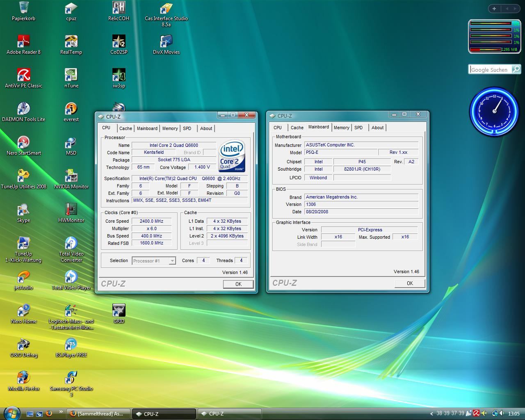Image resolution: width=525 pixels, height=420 pixels.
Task: Select the iw3sp desktop icon
Action: click(x=119, y=78)
